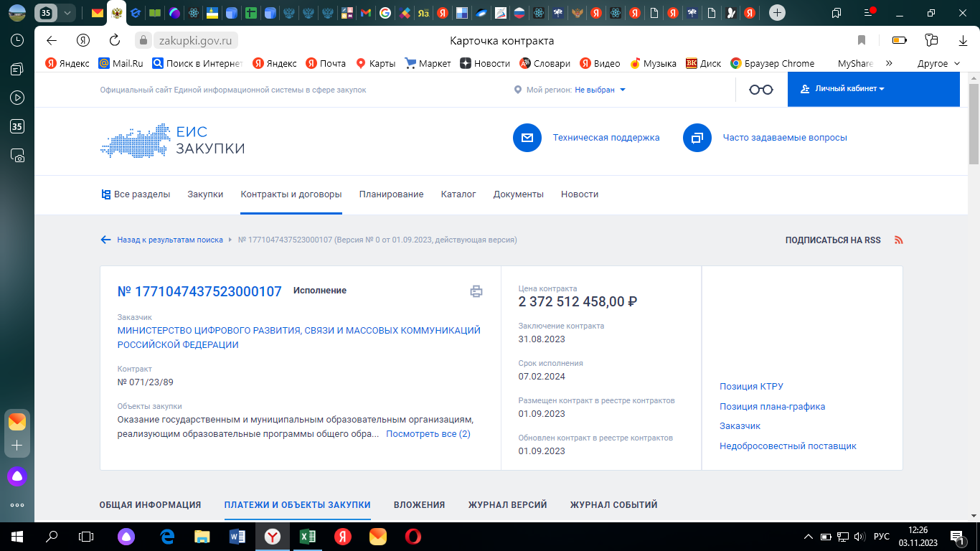Click the orange RSS feed icon

click(899, 240)
